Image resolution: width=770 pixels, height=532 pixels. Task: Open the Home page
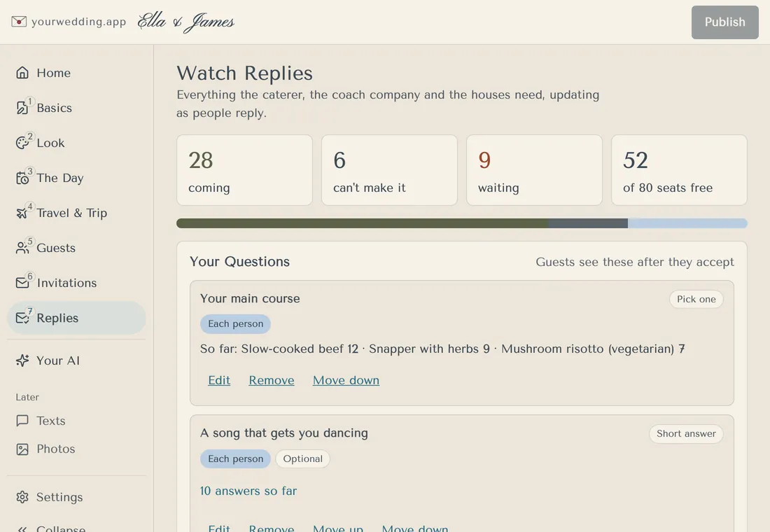76,73
